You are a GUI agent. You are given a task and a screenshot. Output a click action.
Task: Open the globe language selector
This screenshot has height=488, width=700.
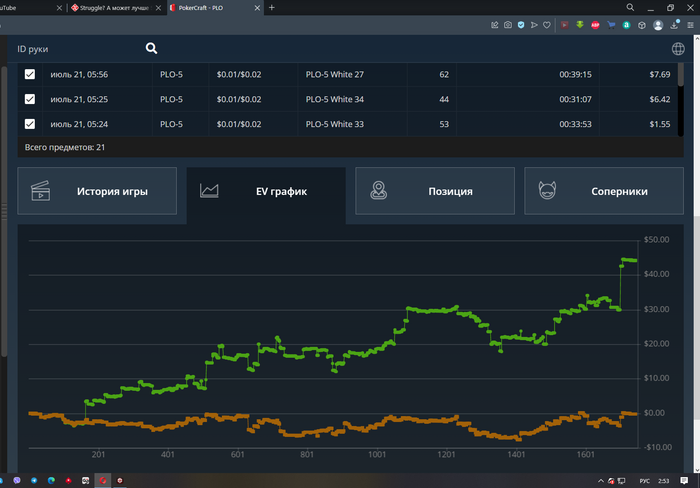pyautogui.click(x=678, y=48)
